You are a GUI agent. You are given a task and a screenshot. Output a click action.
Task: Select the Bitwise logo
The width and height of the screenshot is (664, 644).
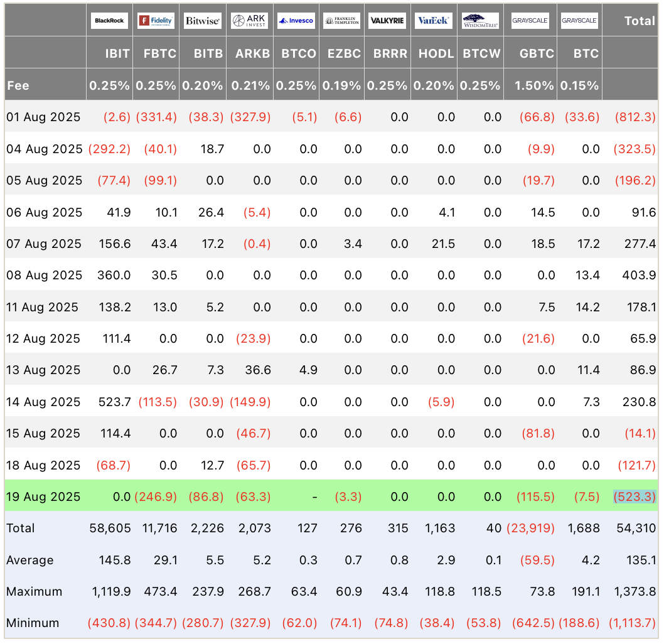point(203,21)
